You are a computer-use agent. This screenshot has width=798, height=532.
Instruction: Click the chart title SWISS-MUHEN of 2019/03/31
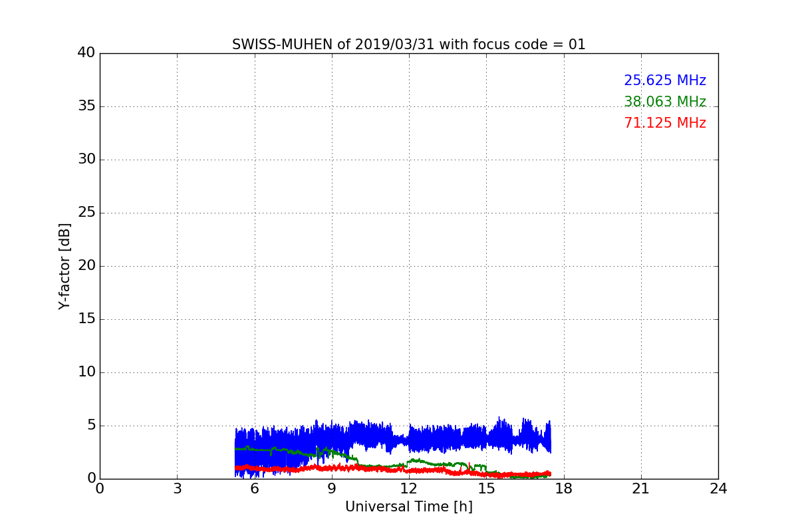[x=409, y=45]
